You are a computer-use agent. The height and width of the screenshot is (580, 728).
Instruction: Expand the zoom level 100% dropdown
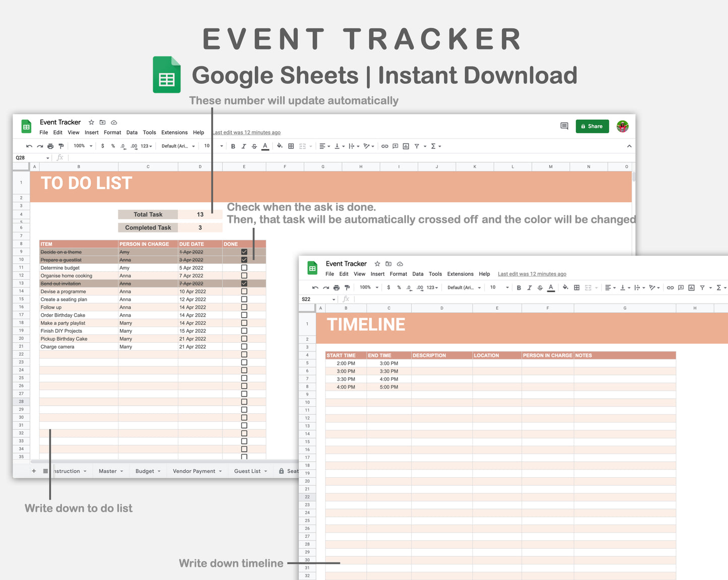82,146
